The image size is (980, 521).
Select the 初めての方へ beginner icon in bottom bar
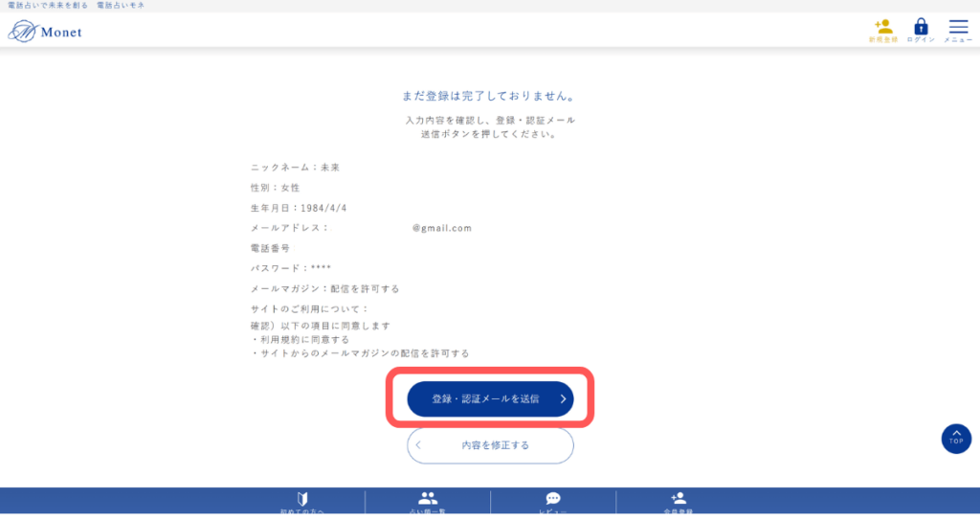(x=302, y=500)
